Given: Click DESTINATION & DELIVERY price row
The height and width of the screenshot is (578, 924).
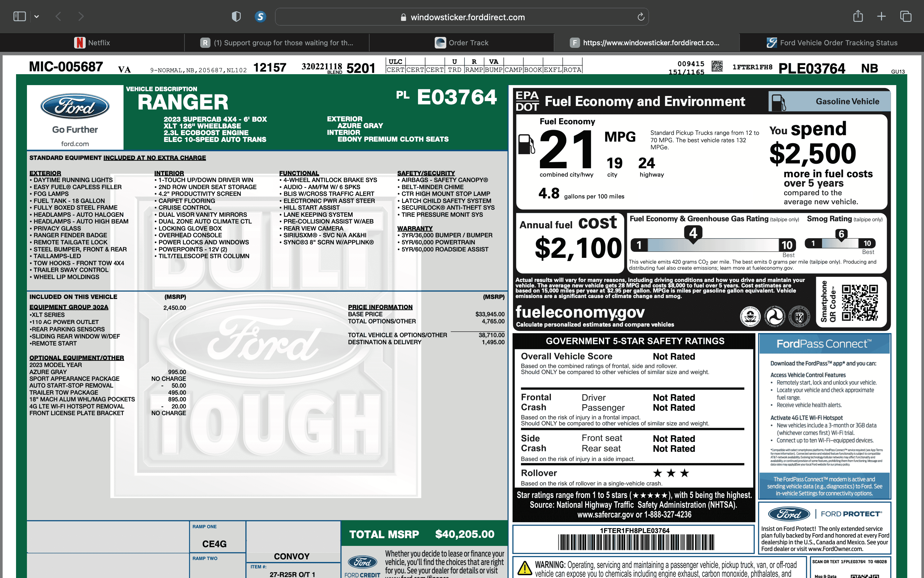Looking at the screenshot, I should [x=426, y=342].
